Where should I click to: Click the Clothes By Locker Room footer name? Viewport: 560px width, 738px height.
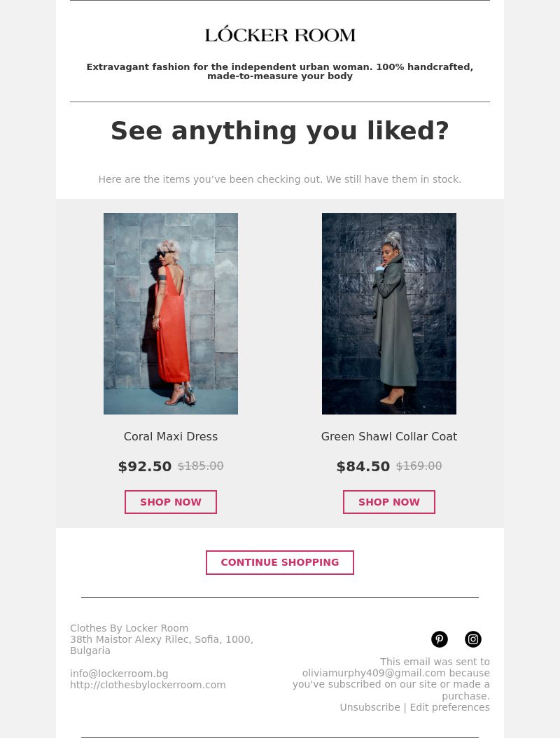point(129,628)
